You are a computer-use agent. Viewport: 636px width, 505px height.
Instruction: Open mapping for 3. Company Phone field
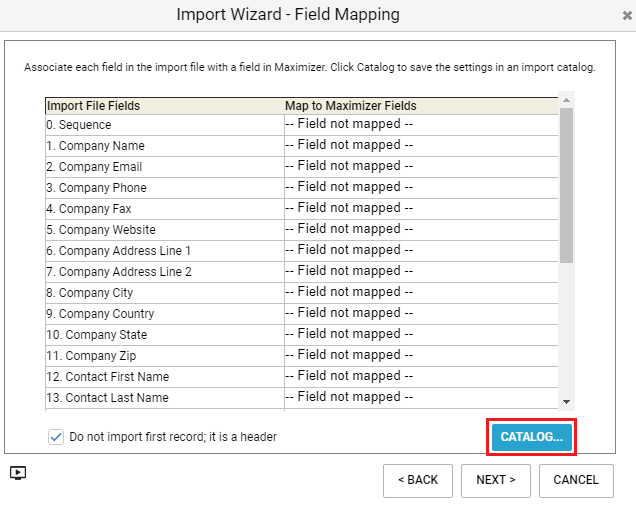[421, 188]
